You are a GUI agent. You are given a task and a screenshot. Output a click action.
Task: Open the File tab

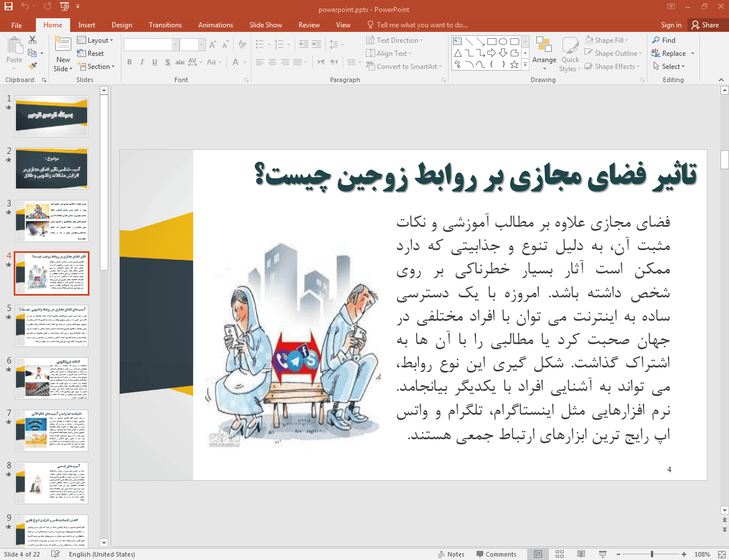point(17,25)
